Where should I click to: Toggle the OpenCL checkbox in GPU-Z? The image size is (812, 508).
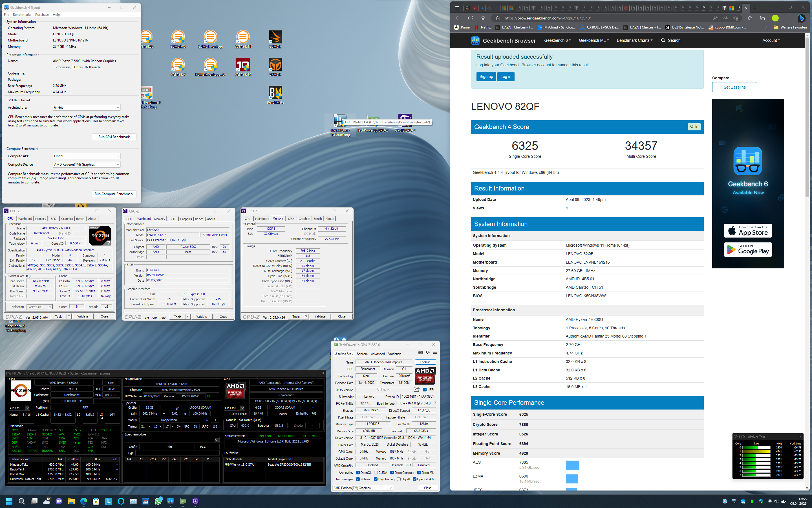coord(358,473)
